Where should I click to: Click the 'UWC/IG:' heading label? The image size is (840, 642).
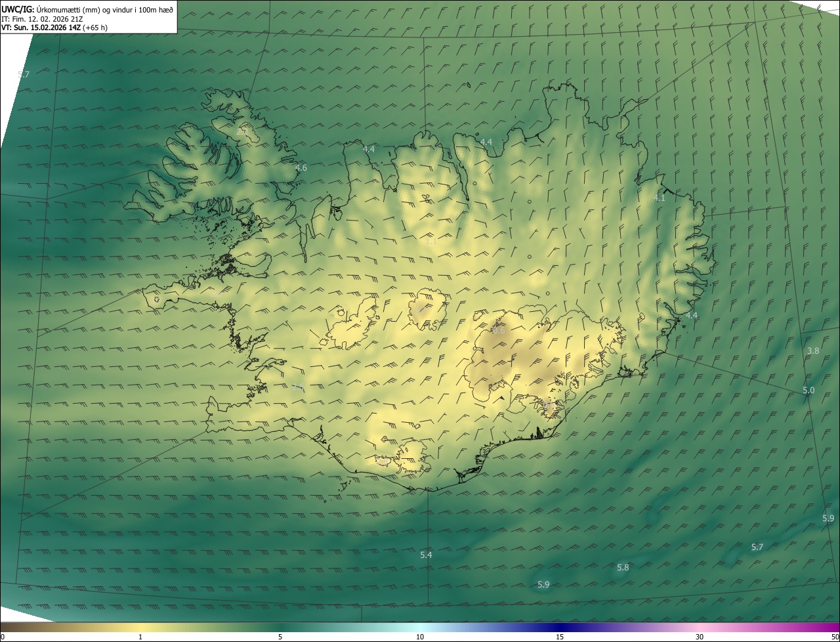click(18, 9)
